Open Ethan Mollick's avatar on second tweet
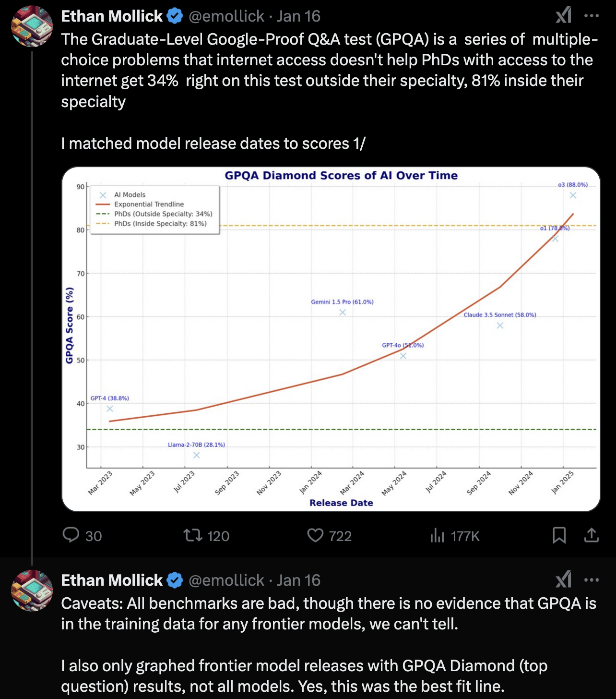This screenshot has width=616, height=699. 32,590
